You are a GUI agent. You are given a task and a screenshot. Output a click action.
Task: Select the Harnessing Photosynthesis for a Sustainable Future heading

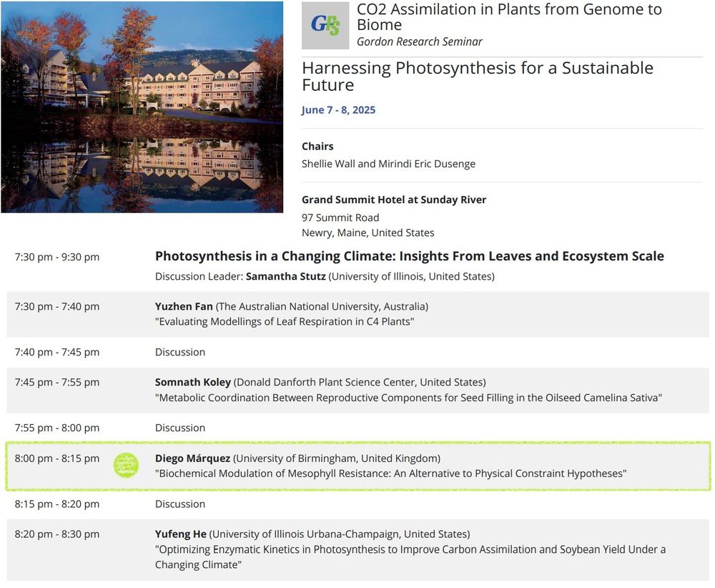pos(477,77)
